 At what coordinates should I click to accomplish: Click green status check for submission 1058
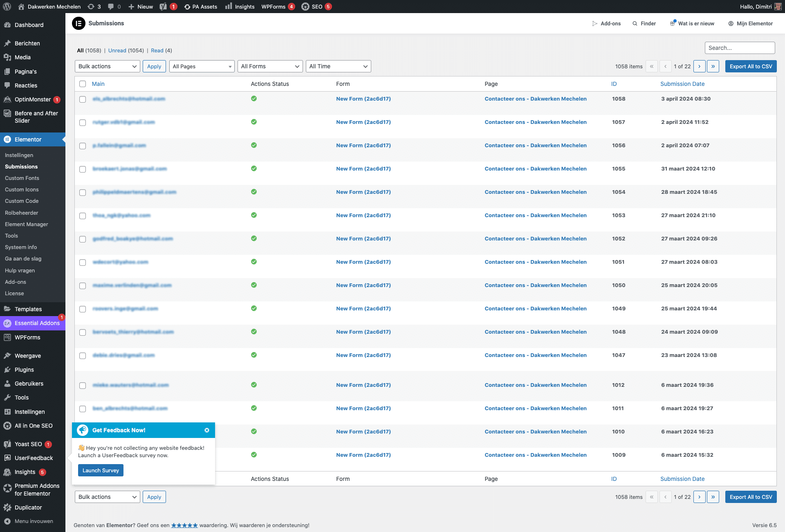(254, 99)
